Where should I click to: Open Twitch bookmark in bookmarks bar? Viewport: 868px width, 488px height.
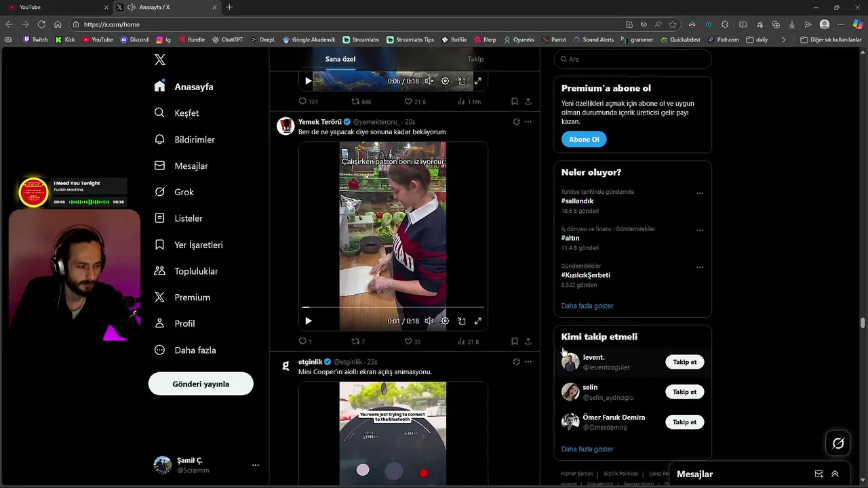point(36,39)
